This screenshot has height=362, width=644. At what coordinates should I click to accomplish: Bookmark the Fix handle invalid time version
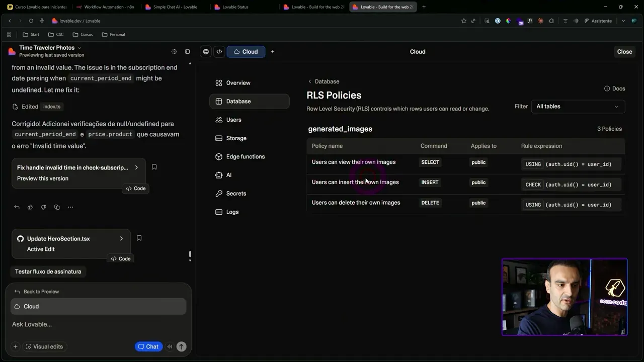pos(154,167)
